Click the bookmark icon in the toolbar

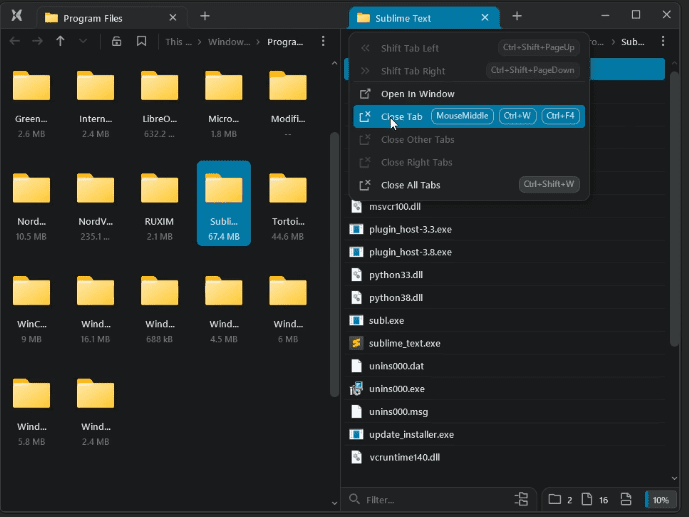141,41
